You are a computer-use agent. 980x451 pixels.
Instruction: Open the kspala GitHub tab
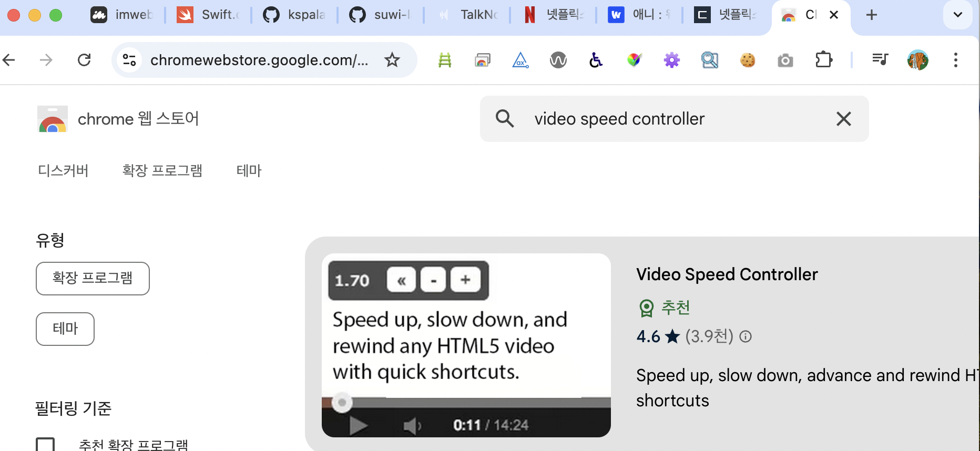294,15
